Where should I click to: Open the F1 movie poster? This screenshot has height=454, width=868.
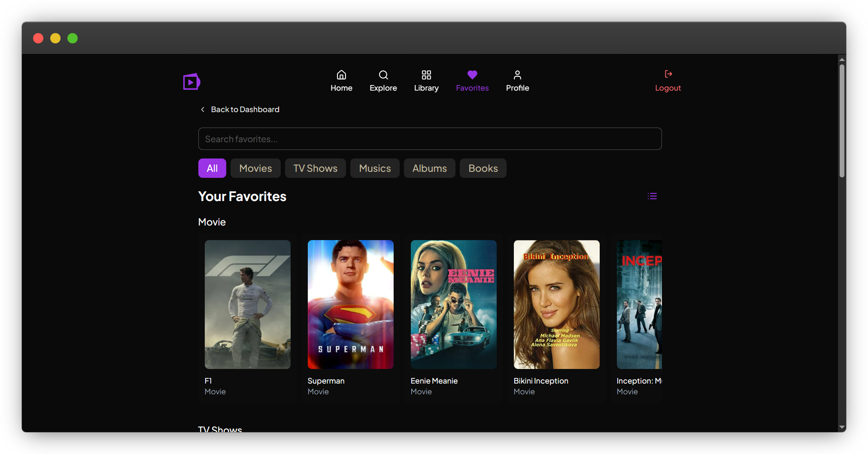248,305
